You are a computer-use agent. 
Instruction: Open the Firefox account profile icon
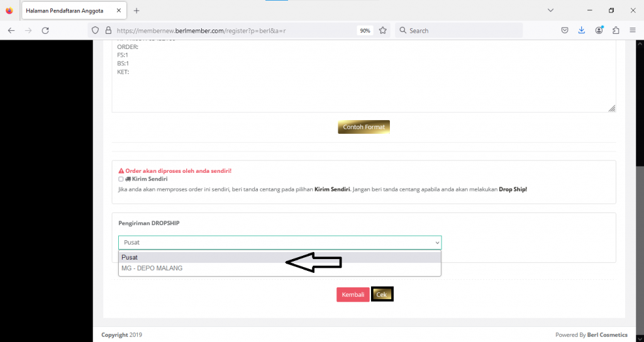(599, 30)
